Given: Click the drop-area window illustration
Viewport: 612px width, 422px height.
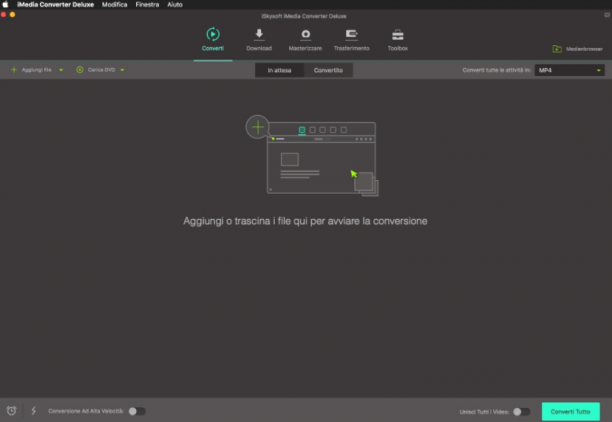Looking at the screenshot, I should pyautogui.click(x=322, y=158).
